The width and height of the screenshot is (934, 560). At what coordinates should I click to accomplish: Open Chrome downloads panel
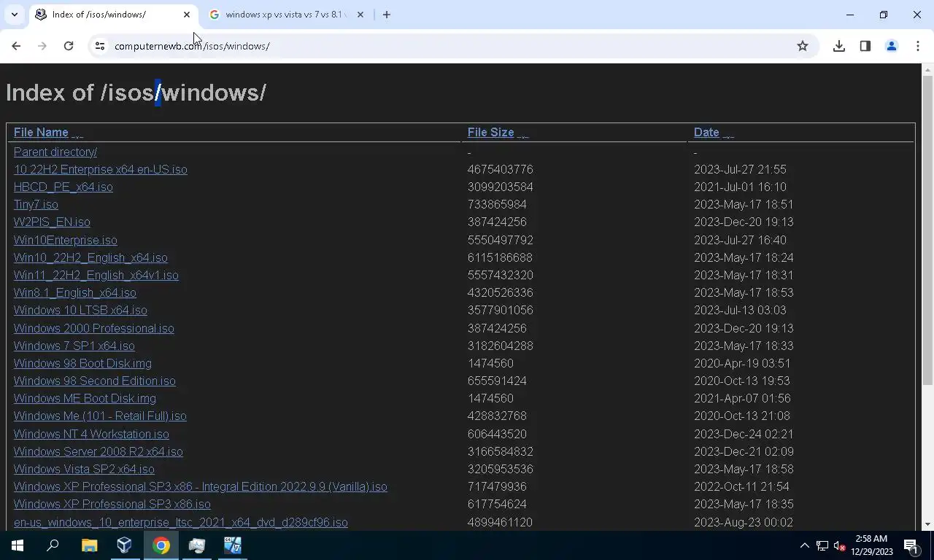click(x=839, y=46)
